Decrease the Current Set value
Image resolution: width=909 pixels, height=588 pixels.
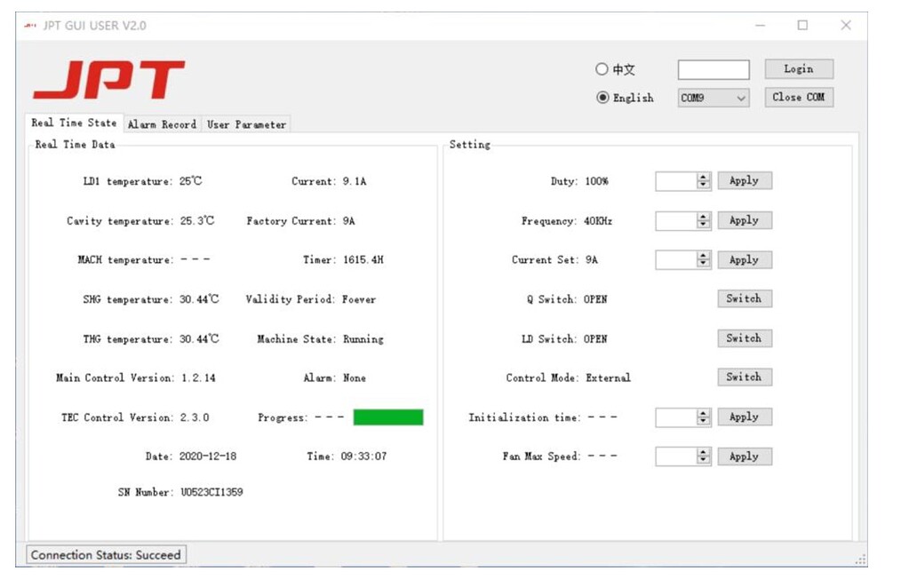[703, 264]
